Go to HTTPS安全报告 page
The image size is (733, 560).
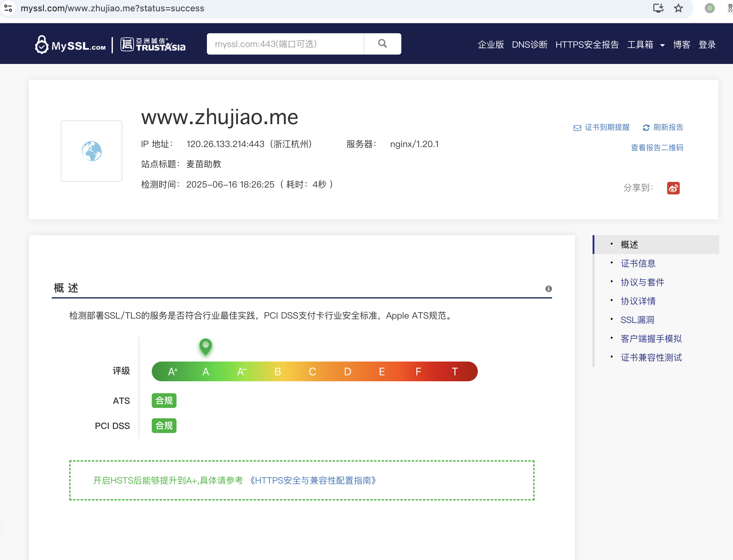(587, 45)
